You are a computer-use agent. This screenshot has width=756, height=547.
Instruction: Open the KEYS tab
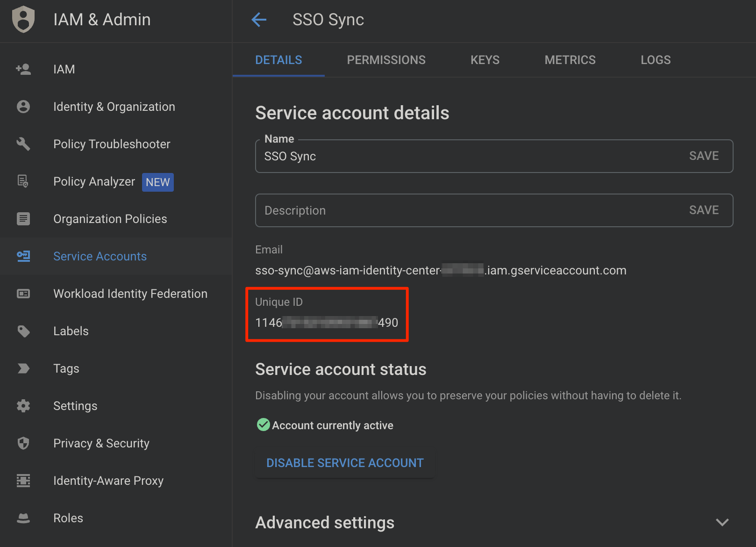485,60
